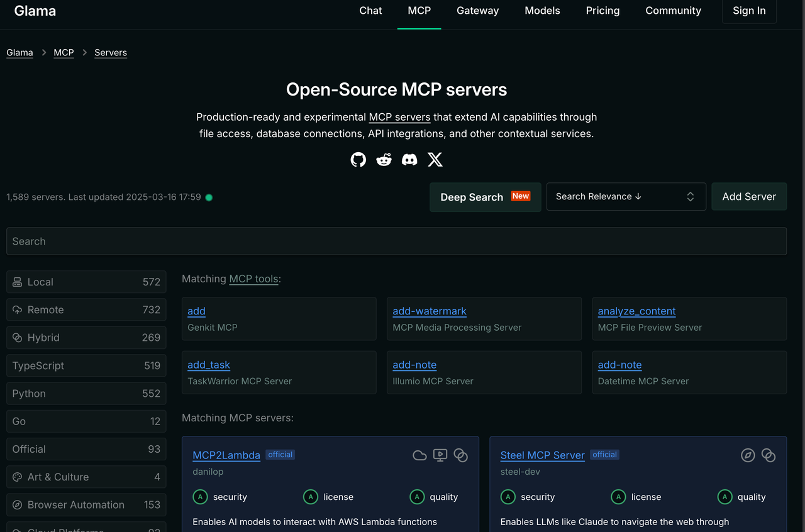
Task: Click the danilop author name
Action: click(208, 472)
